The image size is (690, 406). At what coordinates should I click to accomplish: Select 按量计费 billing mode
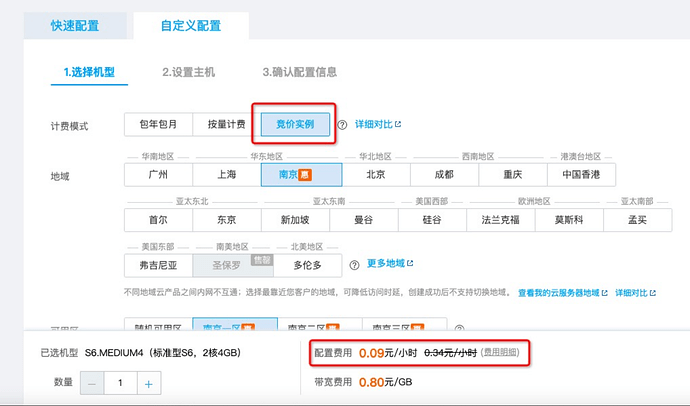[x=227, y=124]
